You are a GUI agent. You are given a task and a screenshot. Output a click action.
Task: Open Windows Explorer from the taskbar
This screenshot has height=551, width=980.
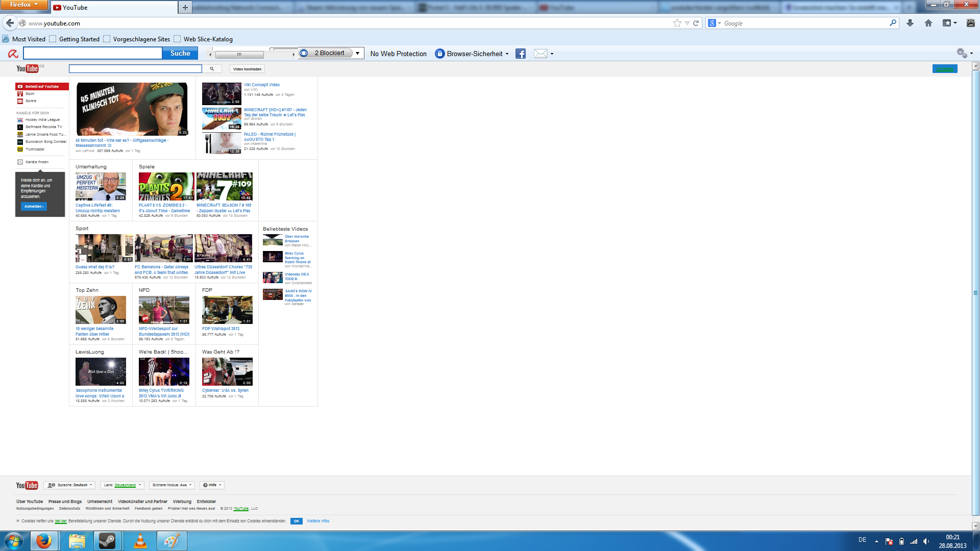(x=77, y=541)
